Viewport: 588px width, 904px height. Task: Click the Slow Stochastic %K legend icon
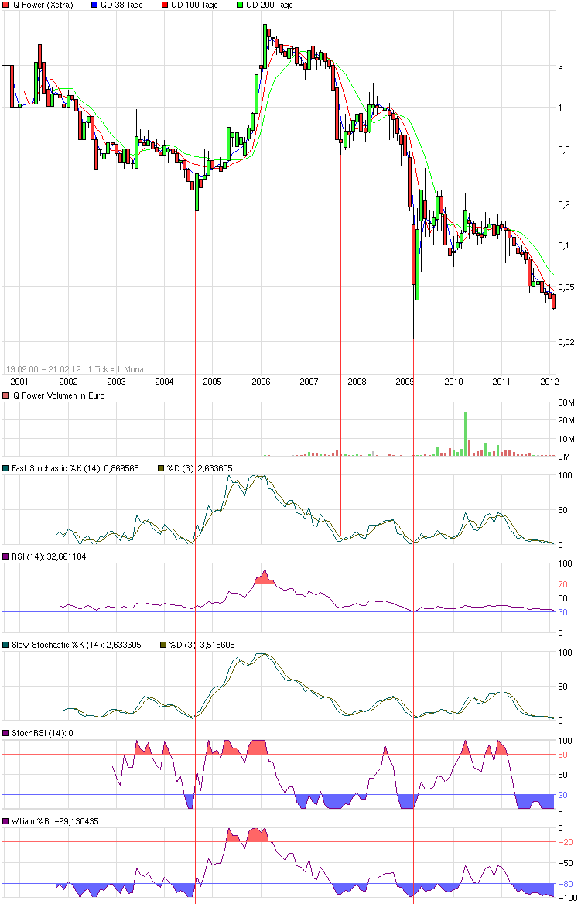pyautogui.click(x=6, y=645)
